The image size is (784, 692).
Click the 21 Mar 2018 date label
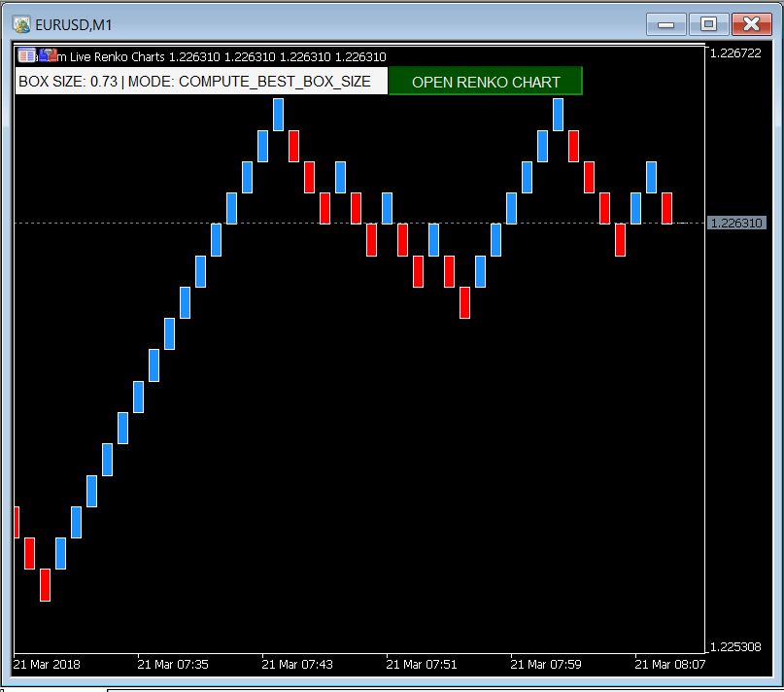tap(47, 665)
